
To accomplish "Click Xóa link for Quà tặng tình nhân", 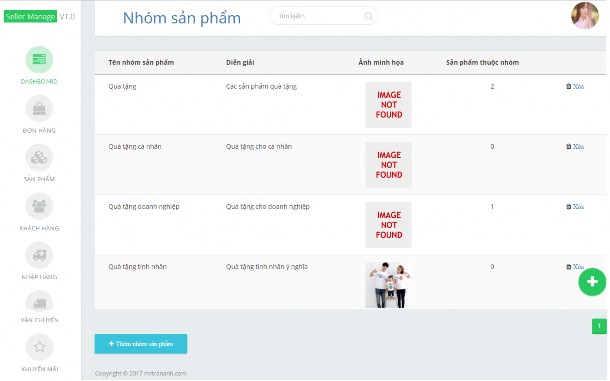I will point(578,267).
